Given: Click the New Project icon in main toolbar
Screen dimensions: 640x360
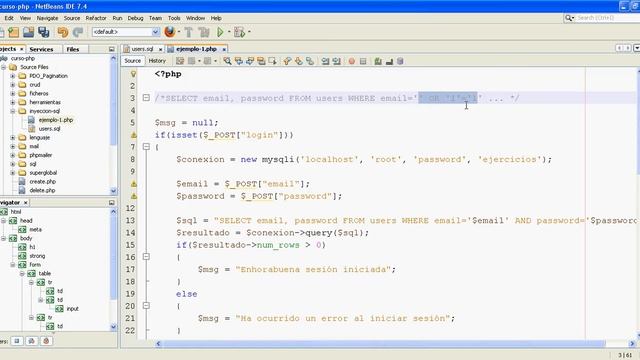Looking at the screenshot, I should [13, 32].
